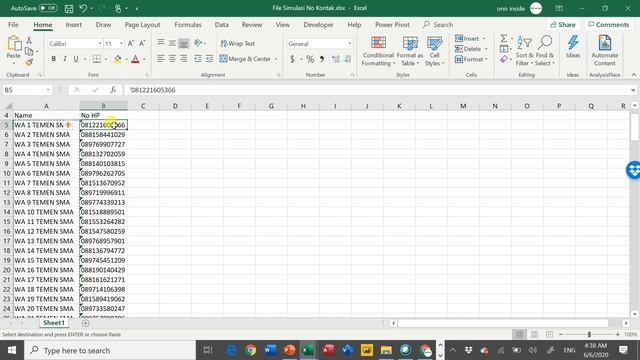Click the Decrease Indent icon
Image resolution: width=640 pixels, height=360 pixels.
[198, 59]
